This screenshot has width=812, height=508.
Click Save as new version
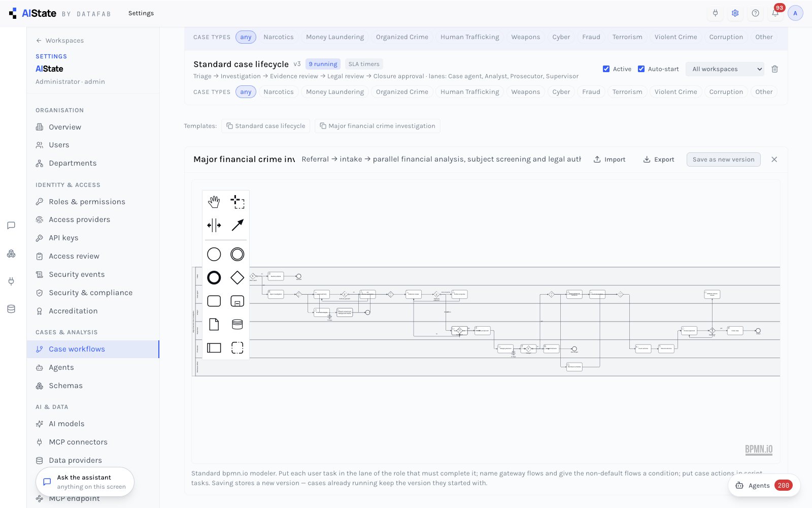pos(723,160)
